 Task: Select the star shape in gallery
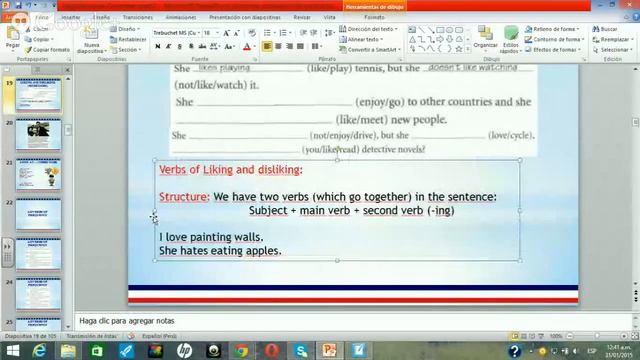pyautogui.click(x=459, y=49)
